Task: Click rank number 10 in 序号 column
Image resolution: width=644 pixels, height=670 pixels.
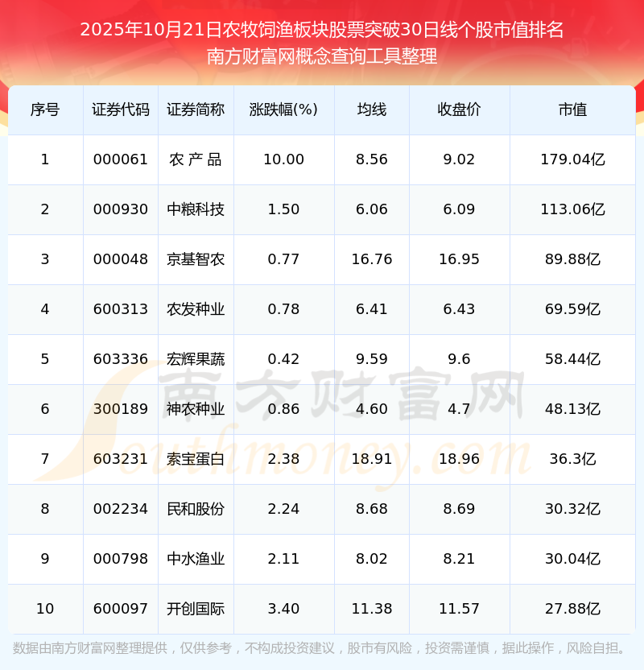Action: (45, 610)
